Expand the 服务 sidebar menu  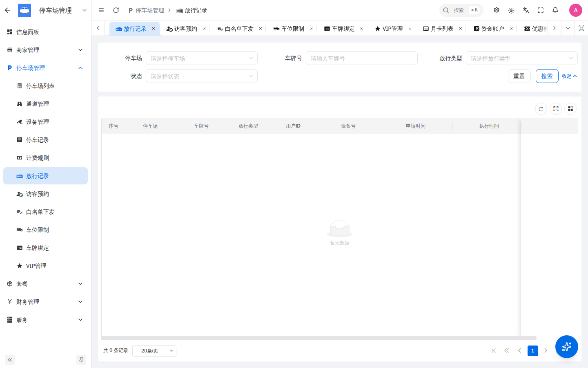point(45,320)
